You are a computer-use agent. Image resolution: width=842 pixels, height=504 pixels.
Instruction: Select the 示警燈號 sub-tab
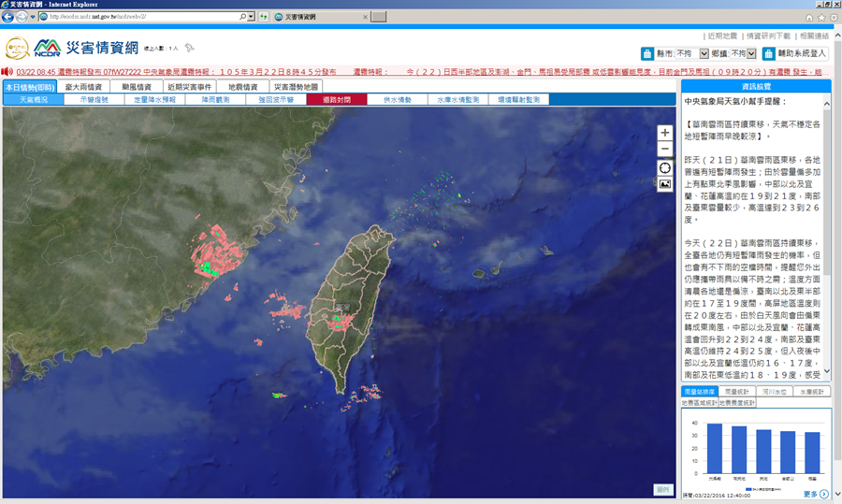[94, 100]
